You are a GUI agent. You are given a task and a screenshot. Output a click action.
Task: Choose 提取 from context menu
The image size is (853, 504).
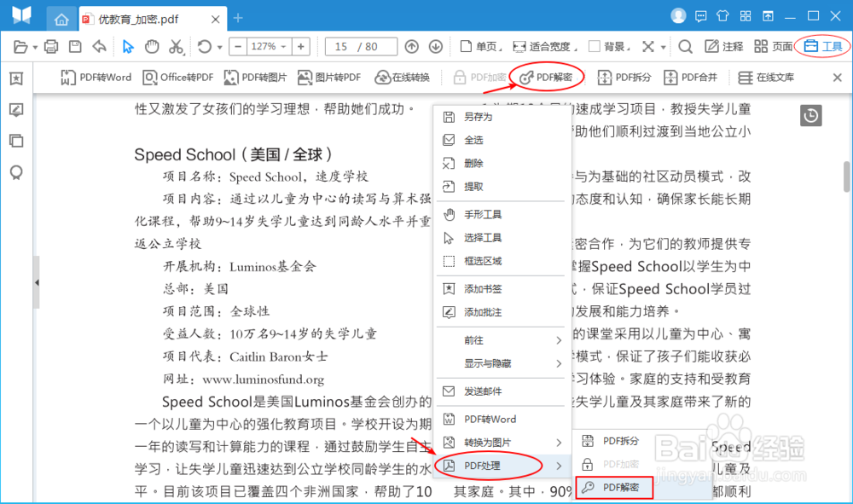pos(503,187)
